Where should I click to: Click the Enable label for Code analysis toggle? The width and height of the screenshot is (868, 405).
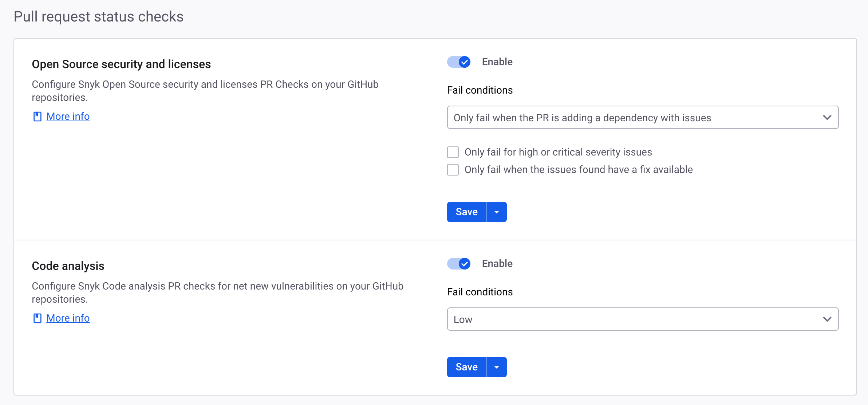(x=497, y=264)
